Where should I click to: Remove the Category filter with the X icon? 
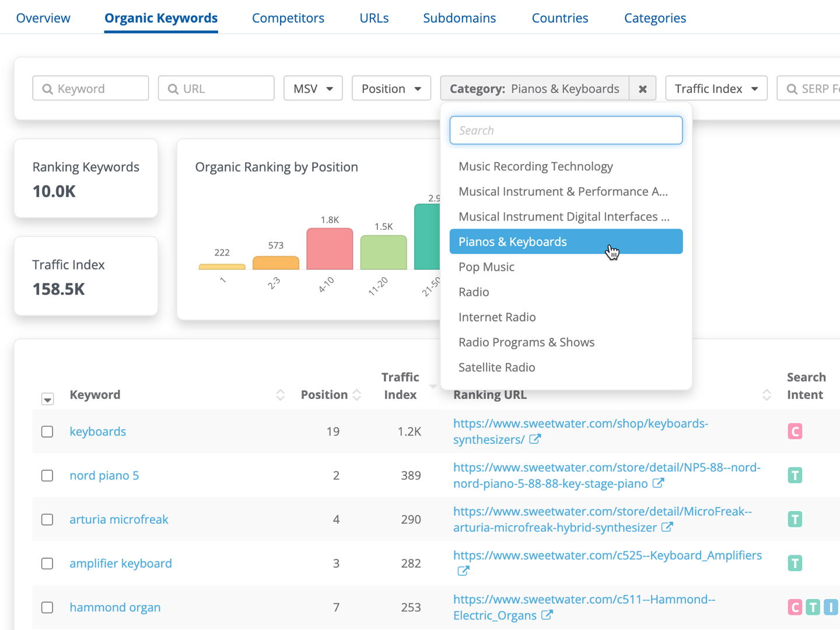(642, 89)
